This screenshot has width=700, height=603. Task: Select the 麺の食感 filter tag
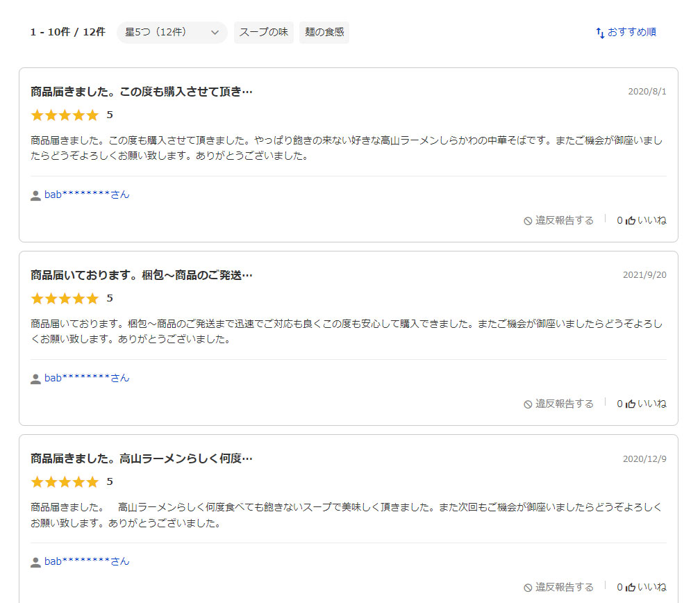pyautogui.click(x=324, y=33)
